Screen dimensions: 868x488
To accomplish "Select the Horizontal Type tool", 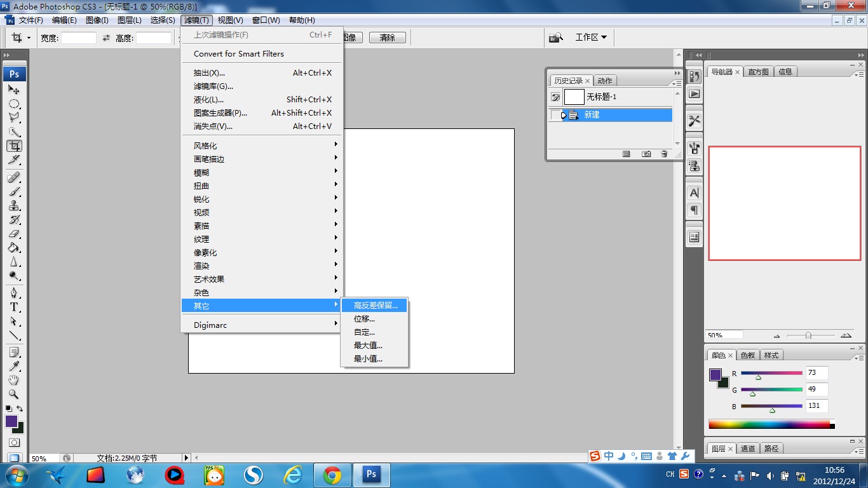I will 14,307.
